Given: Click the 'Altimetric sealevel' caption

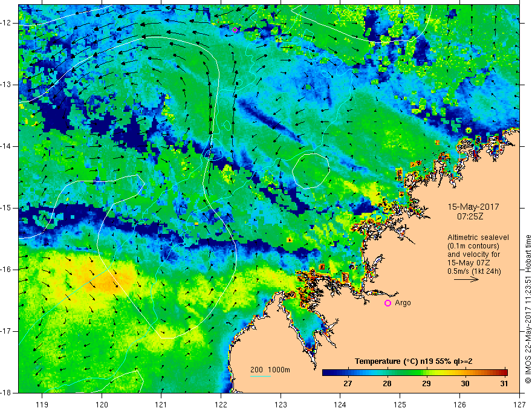Looking at the screenshot, I should (x=478, y=238).
